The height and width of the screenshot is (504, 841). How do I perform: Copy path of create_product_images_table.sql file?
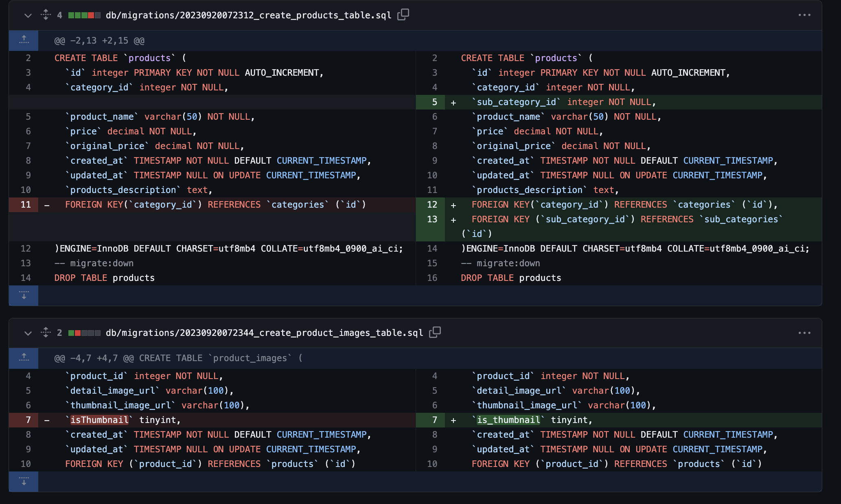point(435,332)
